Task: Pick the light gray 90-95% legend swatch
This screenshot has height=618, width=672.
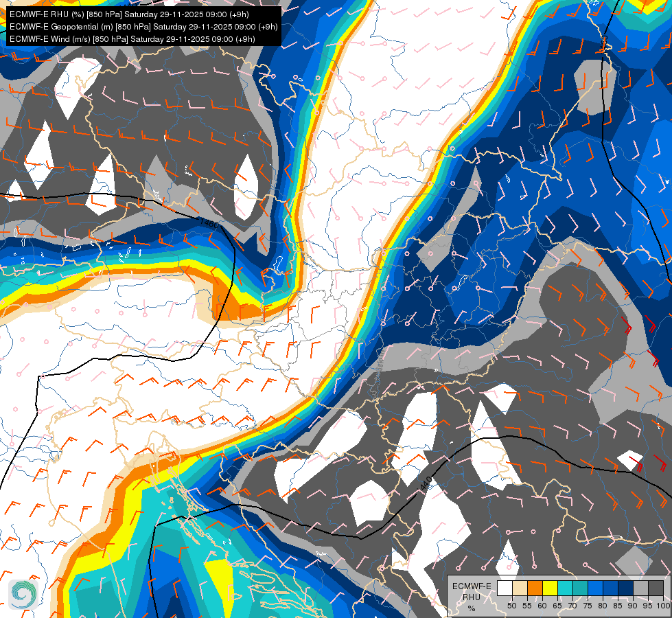Action: pyautogui.click(x=640, y=588)
